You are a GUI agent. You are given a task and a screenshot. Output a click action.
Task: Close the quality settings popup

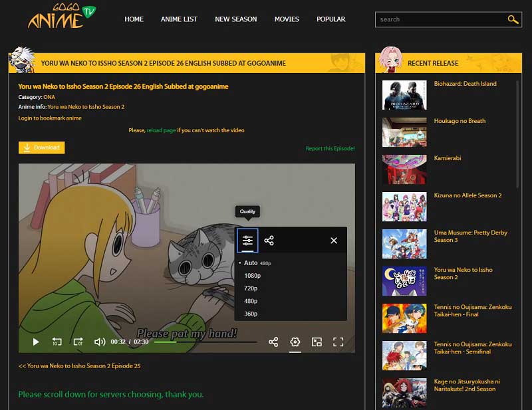pos(334,241)
